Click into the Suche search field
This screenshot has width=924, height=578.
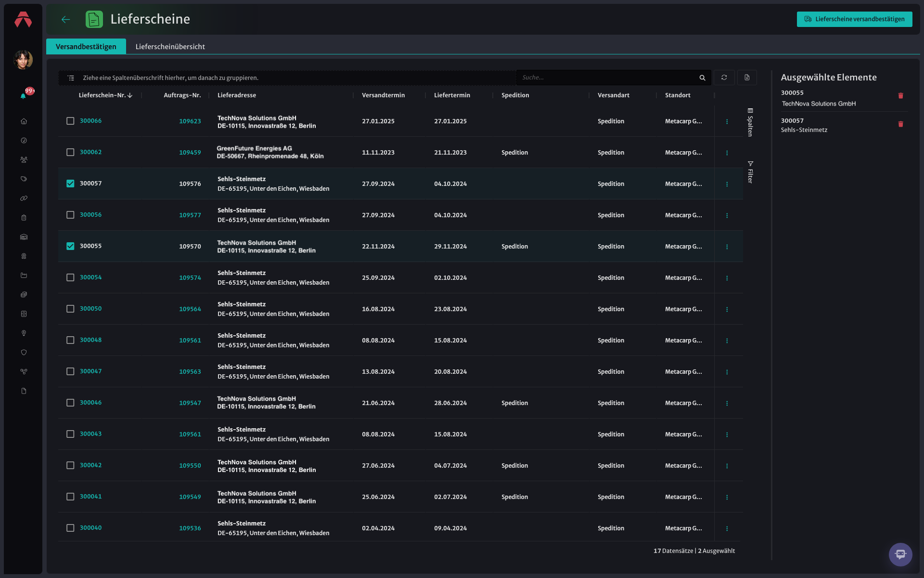click(608, 78)
